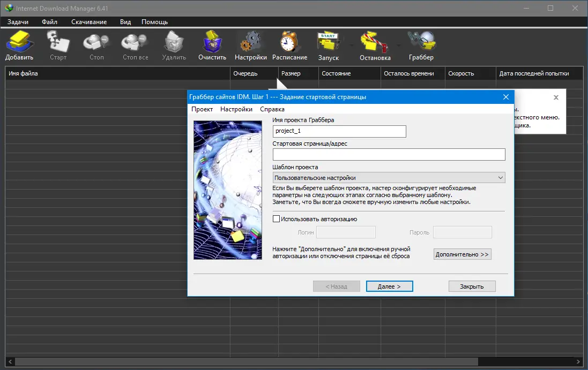Viewport: 588px width, 370px height.
Task: Click the Скорость column header
Action: point(471,73)
